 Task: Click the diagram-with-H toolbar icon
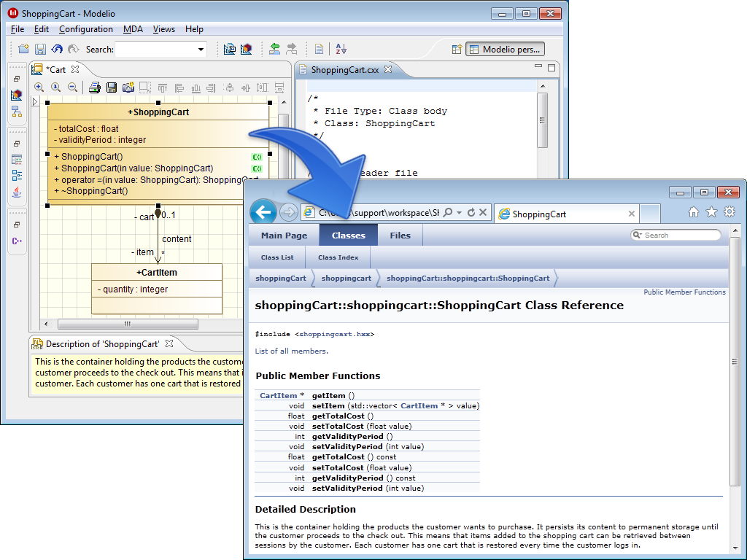pos(230,49)
